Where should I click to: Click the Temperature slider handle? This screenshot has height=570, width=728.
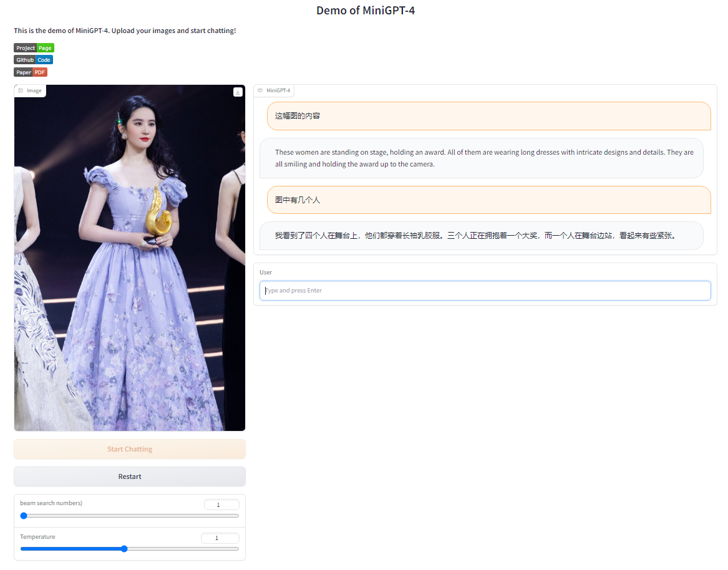pos(124,549)
